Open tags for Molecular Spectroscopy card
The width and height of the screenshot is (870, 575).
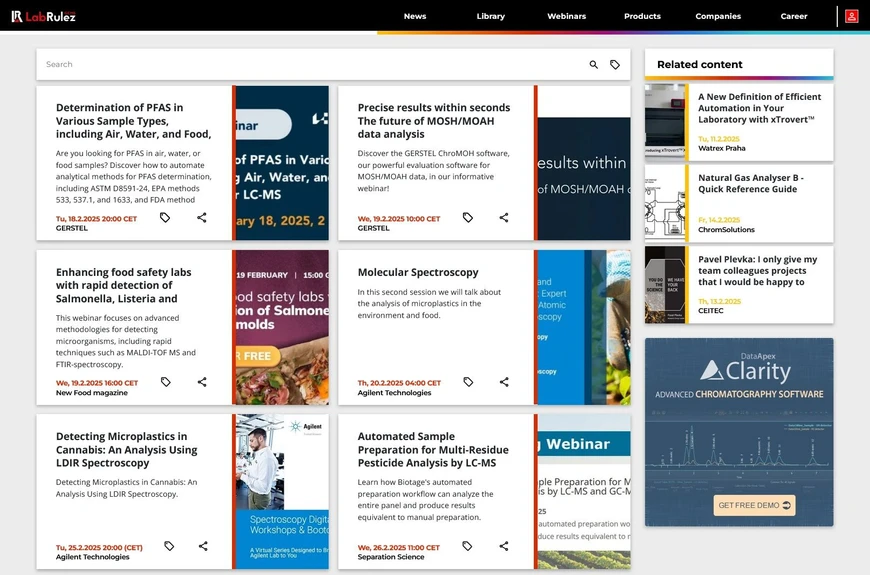coord(468,382)
